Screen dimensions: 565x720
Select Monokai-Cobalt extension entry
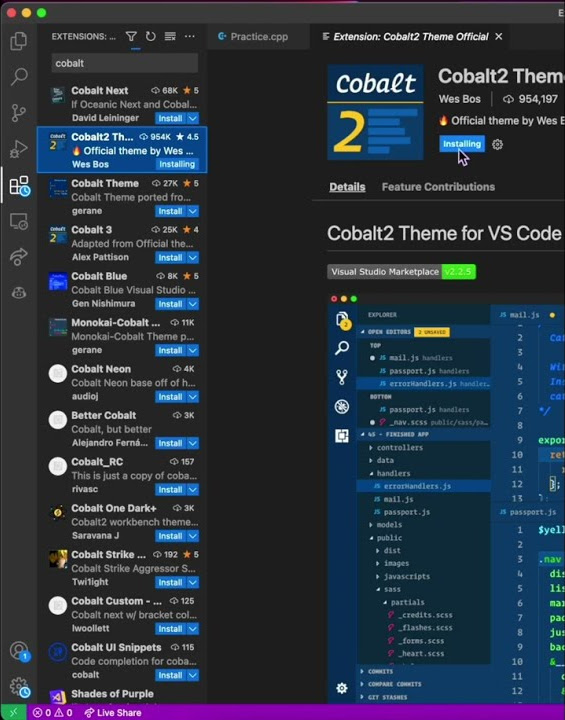click(x=122, y=336)
